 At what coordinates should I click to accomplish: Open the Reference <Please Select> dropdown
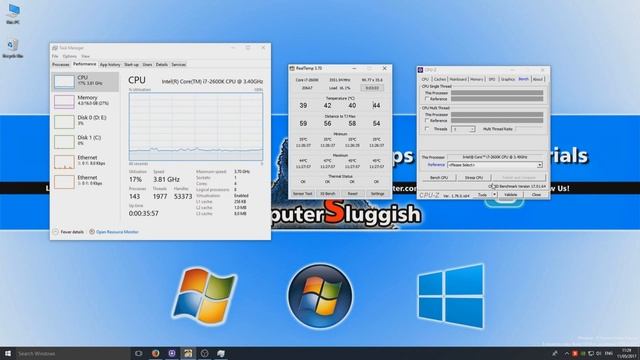495,165
